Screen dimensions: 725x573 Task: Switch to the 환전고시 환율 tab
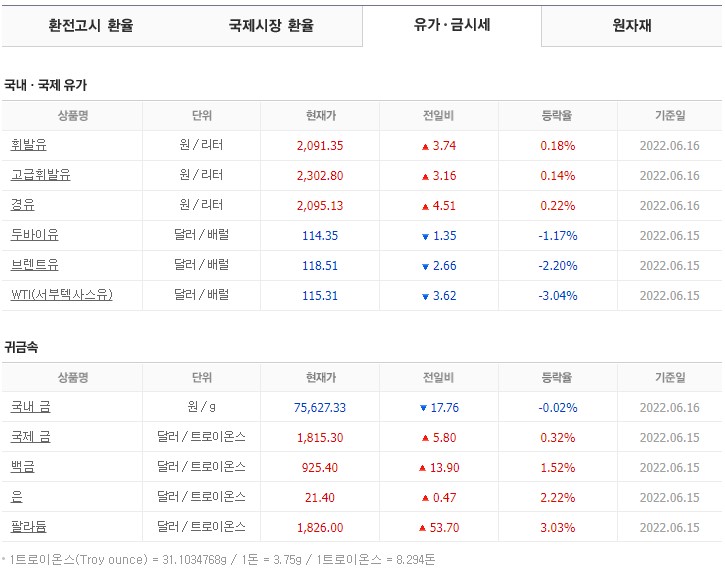pos(91,25)
